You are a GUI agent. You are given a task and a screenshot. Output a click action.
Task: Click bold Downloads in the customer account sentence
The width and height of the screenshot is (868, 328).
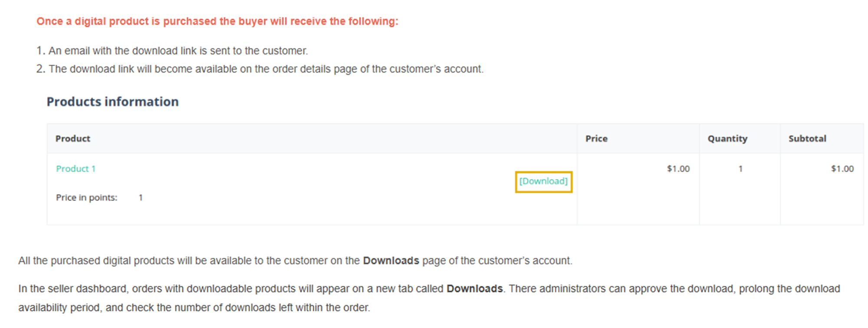[391, 261]
